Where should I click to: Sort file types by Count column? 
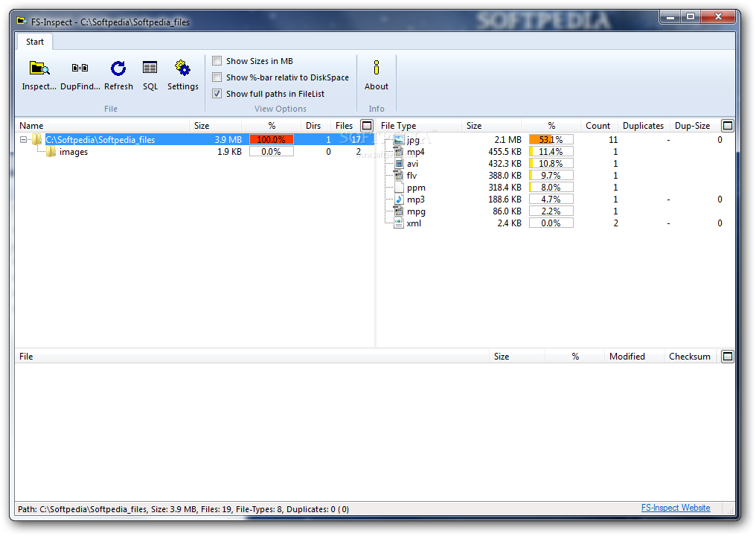[x=598, y=126]
